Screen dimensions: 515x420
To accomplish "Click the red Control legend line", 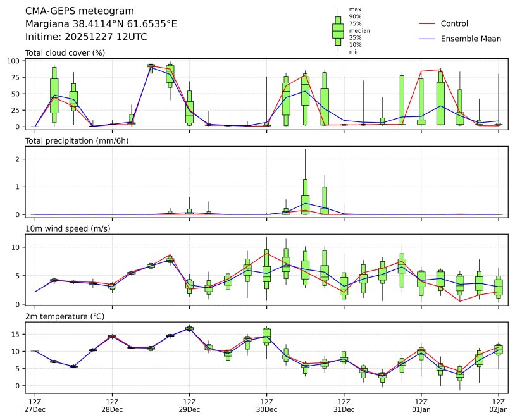I will 429,23.
